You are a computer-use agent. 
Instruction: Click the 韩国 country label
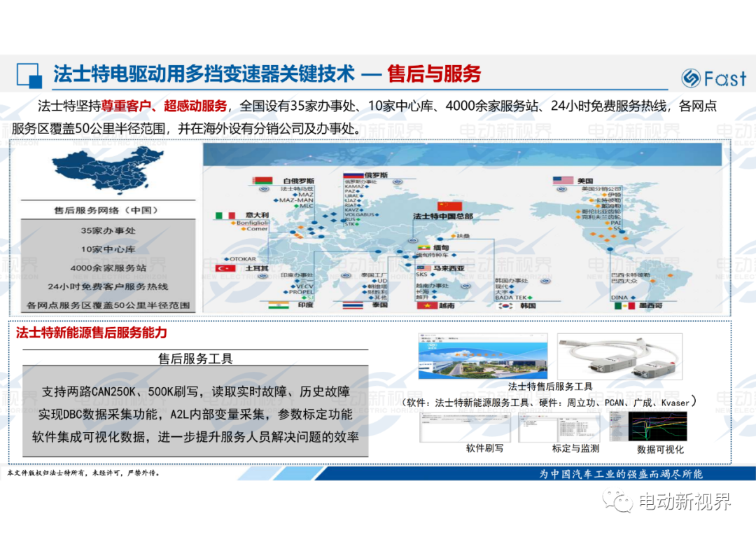point(528,306)
